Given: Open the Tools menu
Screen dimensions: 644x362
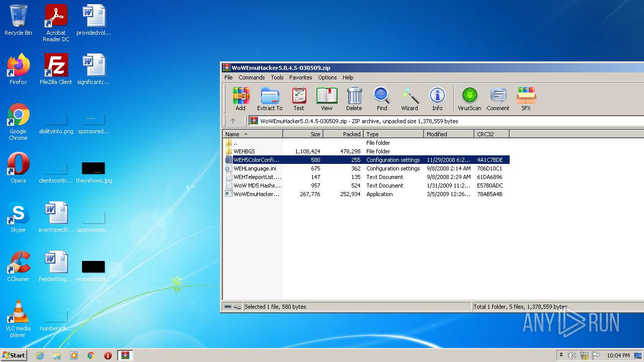Looking at the screenshot, I should (x=277, y=77).
